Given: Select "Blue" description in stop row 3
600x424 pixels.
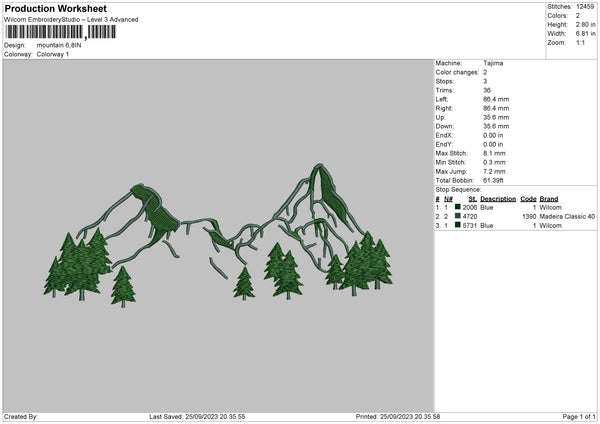Looking at the screenshot, I should pyautogui.click(x=487, y=226).
